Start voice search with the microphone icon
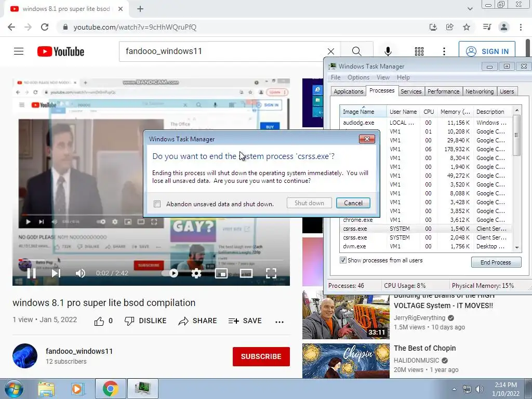Image resolution: width=532 pixels, height=399 pixels. pos(388,51)
